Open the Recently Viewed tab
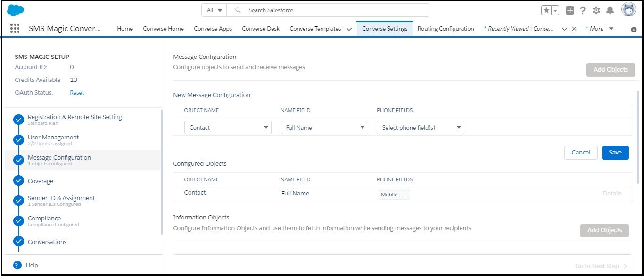644x276 pixels. (x=519, y=29)
